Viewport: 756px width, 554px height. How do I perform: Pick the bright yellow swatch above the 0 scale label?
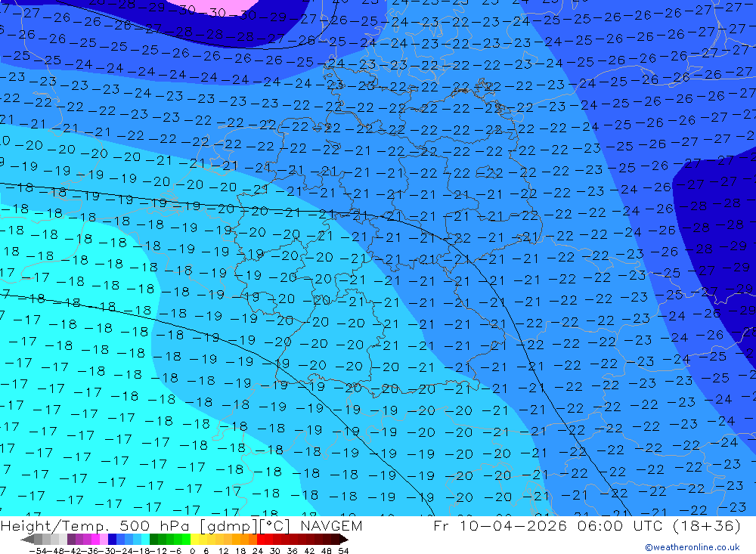[x=195, y=539]
